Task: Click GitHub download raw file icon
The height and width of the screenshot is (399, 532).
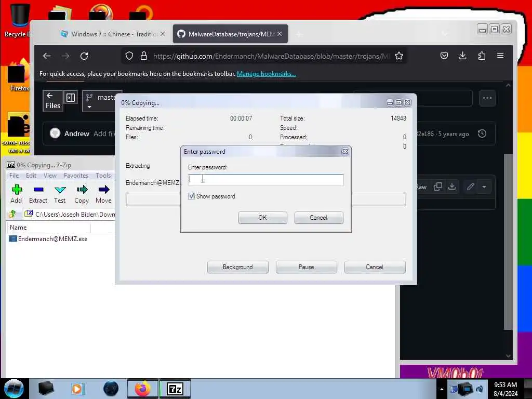Action: (x=452, y=187)
